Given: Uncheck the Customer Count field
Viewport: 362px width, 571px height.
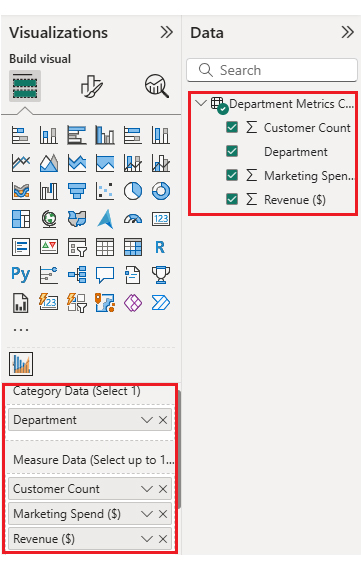Looking at the screenshot, I should [232, 127].
